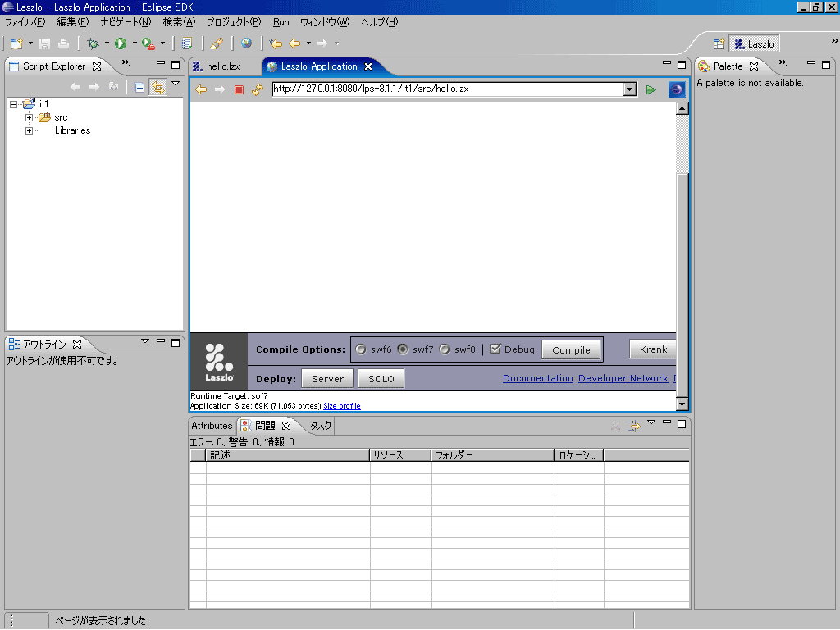Click browser vertical scrollbar up arrow
840x630 pixels.
[x=682, y=109]
